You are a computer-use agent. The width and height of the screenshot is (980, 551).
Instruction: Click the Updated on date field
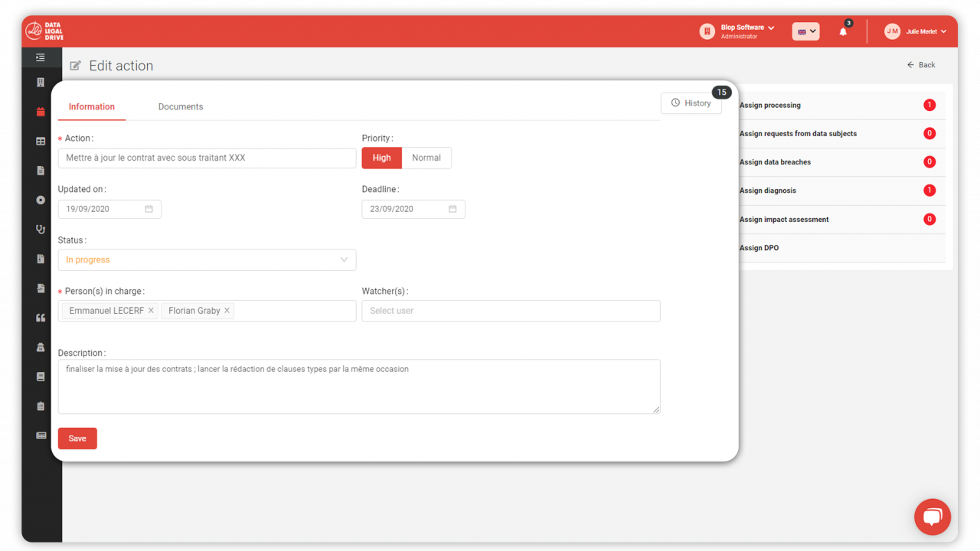coord(109,209)
